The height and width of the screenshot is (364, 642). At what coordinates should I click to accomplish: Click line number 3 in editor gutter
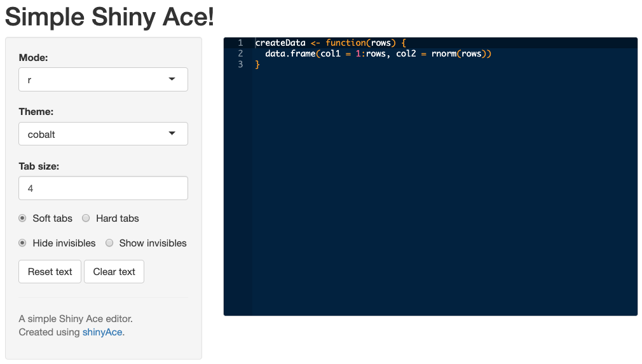pos(240,64)
